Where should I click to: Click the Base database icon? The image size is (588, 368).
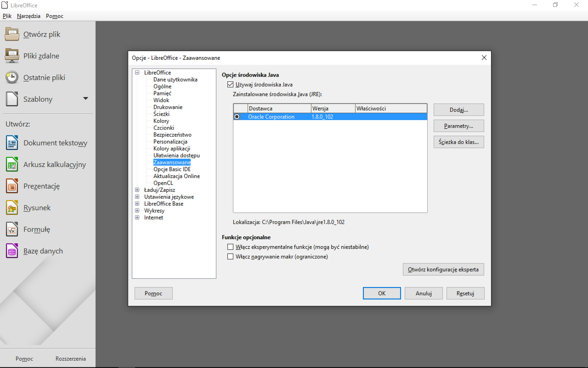tap(12, 251)
